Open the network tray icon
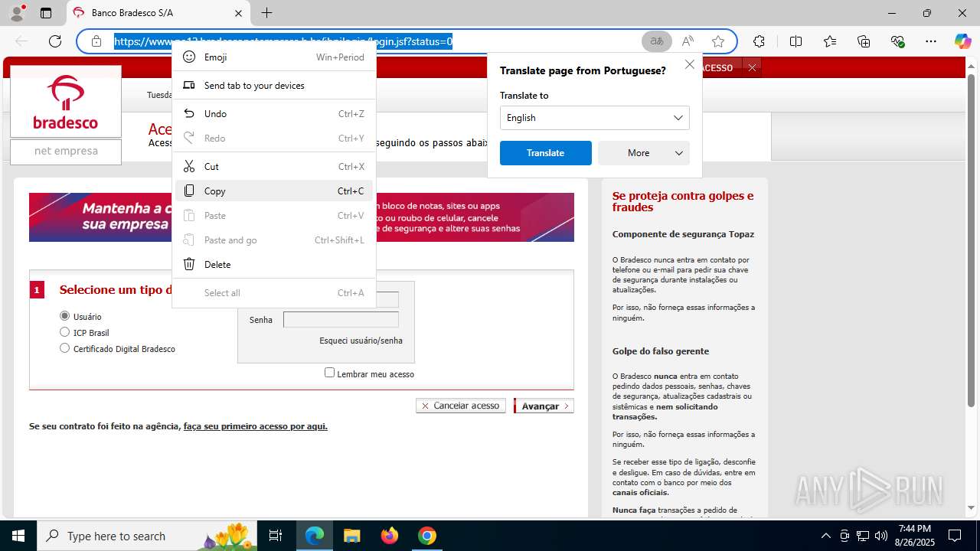This screenshot has height=551, width=980. [x=862, y=536]
